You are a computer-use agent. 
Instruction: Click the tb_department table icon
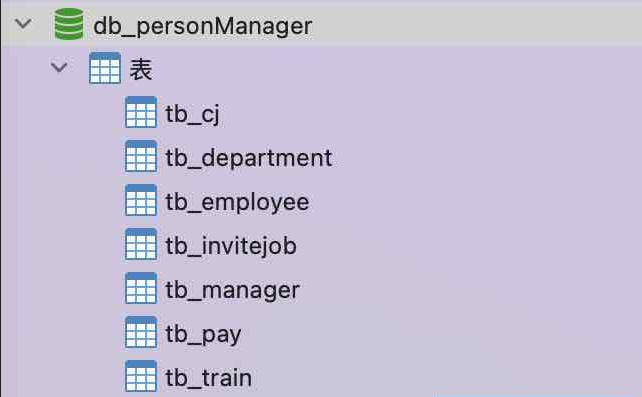pyautogui.click(x=141, y=156)
